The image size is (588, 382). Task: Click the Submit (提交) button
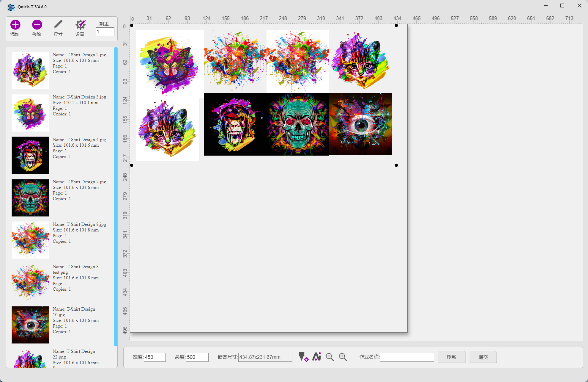[x=483, y=357]
